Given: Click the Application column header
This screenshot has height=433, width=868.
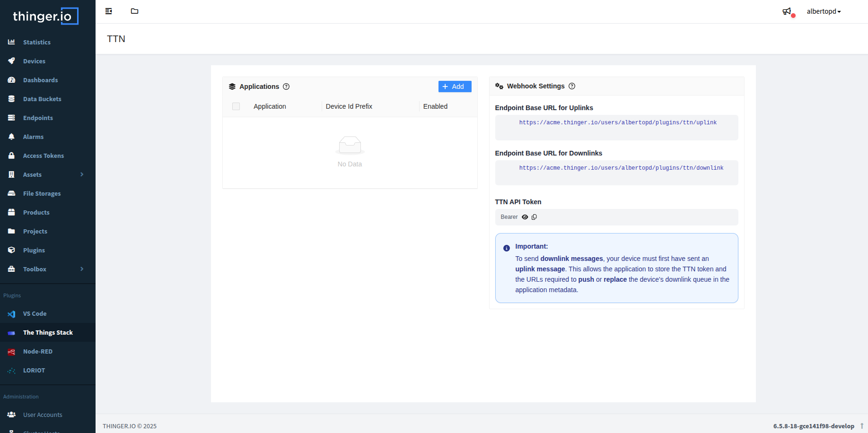Looking at the screenshot, I should (x=270, y=106).
